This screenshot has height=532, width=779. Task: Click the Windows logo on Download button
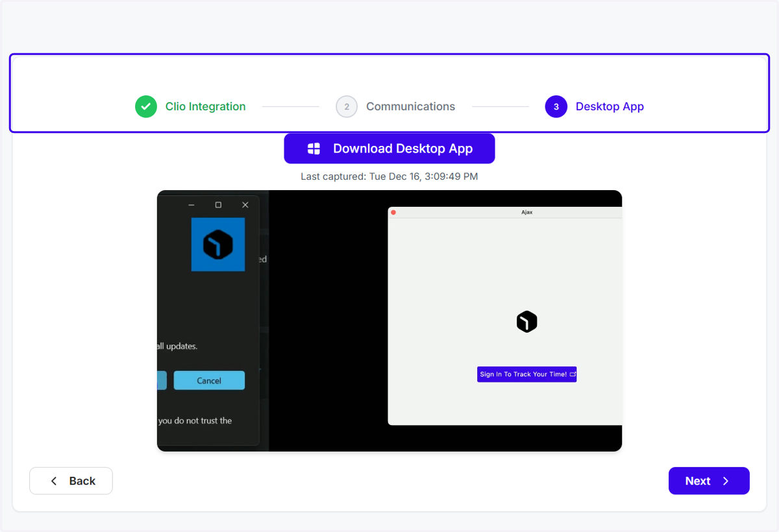(314, 149)
